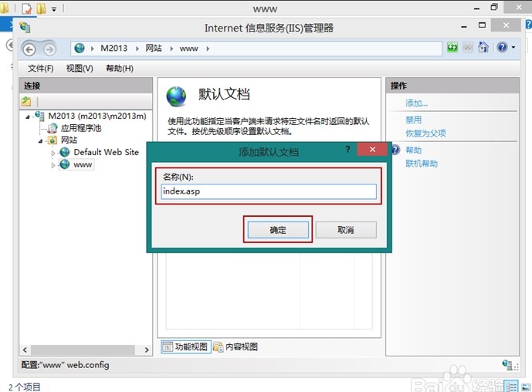Click the connections panel horizontal scrollbar track
The image size is (532, 392).
pos(83,350)
